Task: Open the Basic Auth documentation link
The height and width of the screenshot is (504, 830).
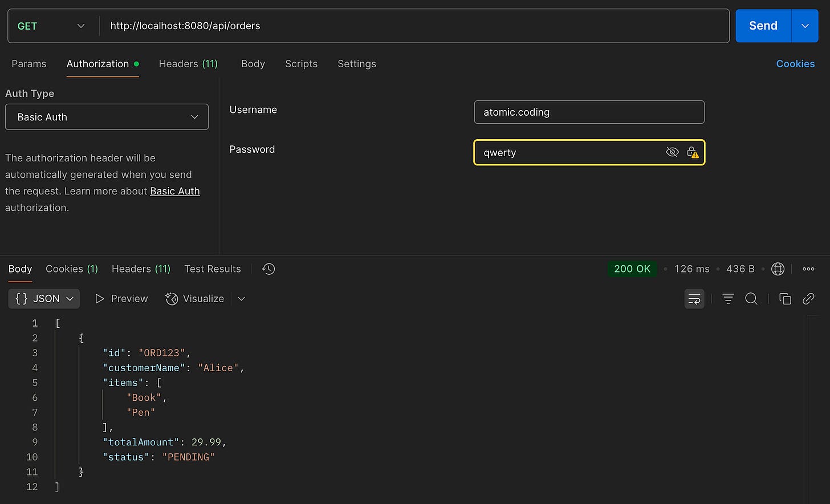Action: point(174,191)
